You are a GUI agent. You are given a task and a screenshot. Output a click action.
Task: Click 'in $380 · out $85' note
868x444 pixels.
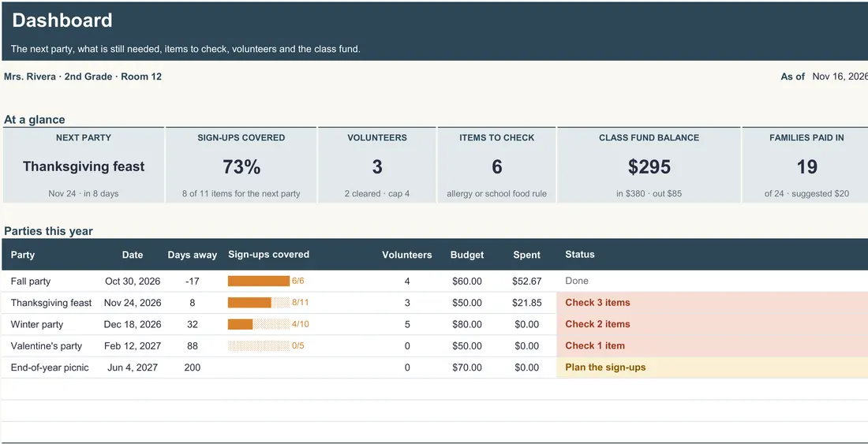[x=649, y=193]
